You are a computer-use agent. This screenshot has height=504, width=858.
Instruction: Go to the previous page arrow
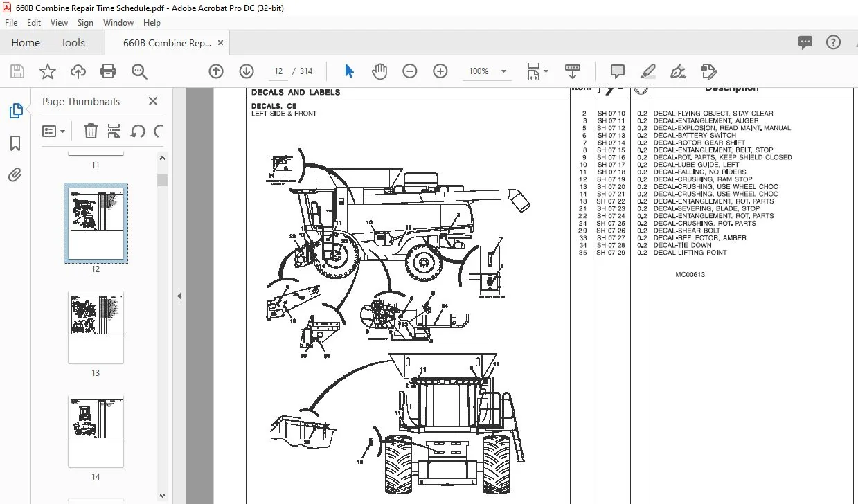[x=216, y=71]
